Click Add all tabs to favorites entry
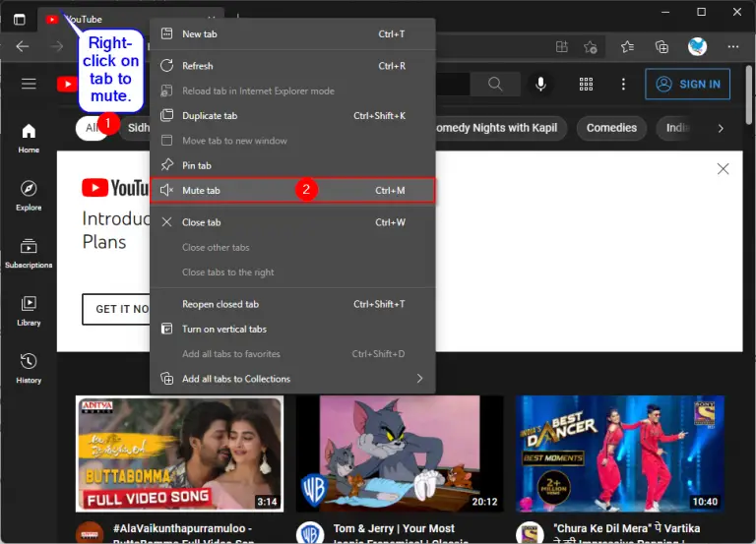Screen dimensions: 756x544 tap(292, 354)
